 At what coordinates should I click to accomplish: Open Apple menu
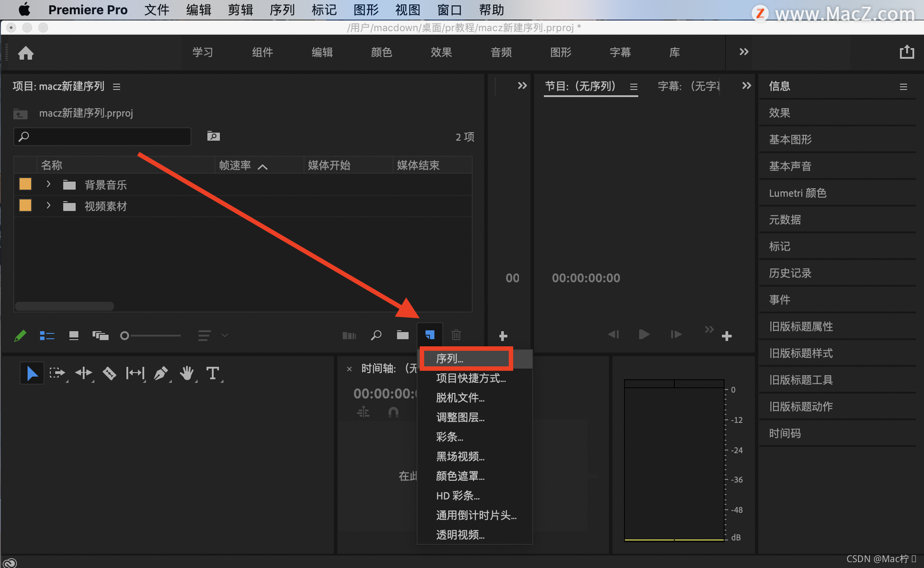click(x=24, y=9)
